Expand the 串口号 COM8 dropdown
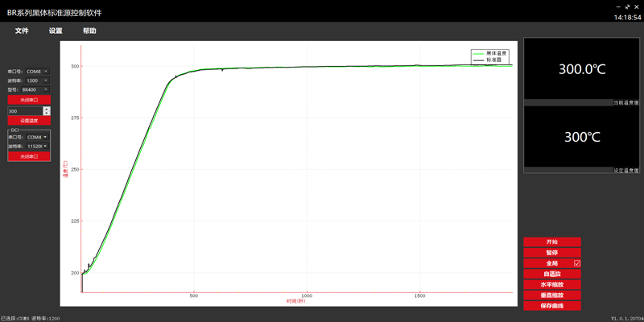 coord(38,72)
